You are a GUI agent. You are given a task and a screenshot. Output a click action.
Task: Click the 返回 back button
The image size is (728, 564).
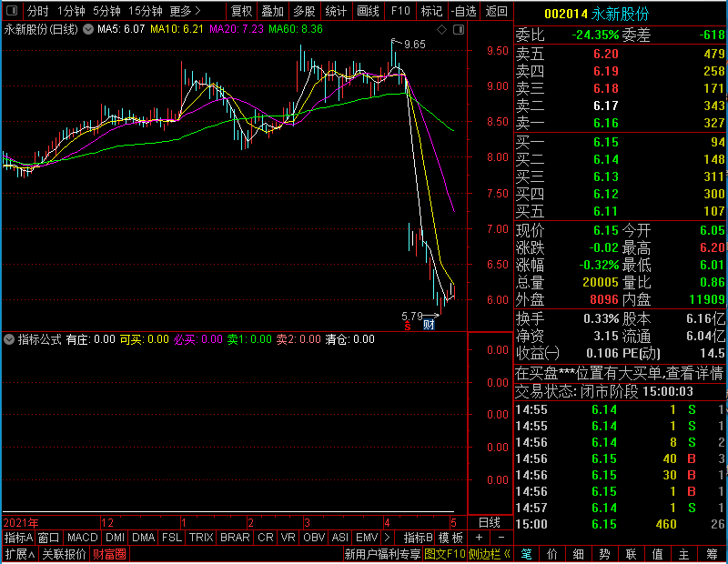click(496, 11)
